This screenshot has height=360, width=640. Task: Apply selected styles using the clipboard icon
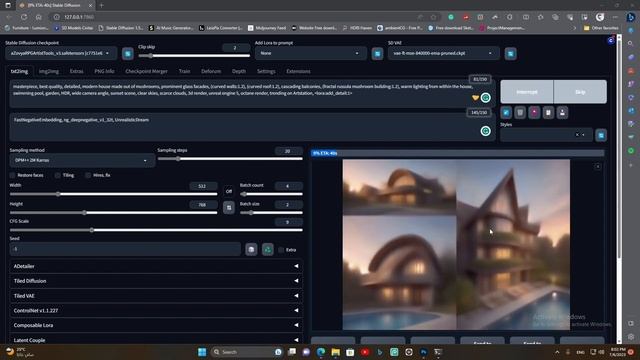tap(548, 113)
